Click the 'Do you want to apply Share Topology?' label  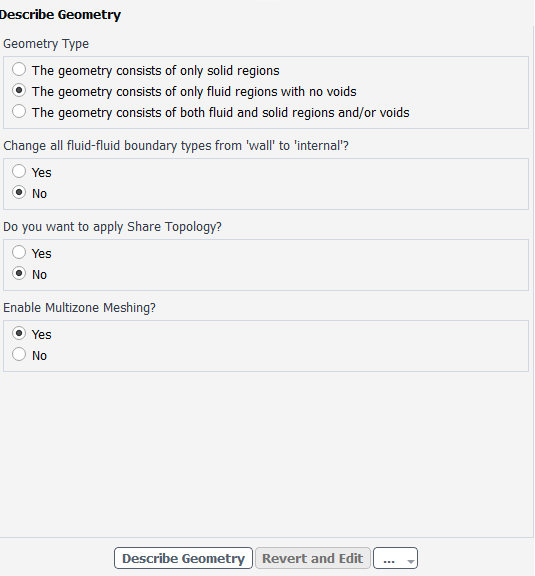click(112, 227)
